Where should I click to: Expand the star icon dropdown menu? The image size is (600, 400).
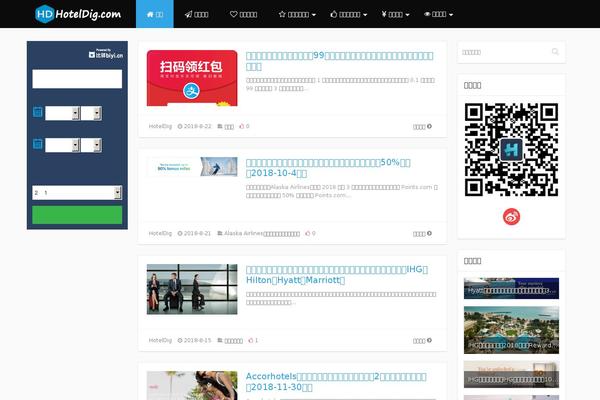click(x=297, y=14)
